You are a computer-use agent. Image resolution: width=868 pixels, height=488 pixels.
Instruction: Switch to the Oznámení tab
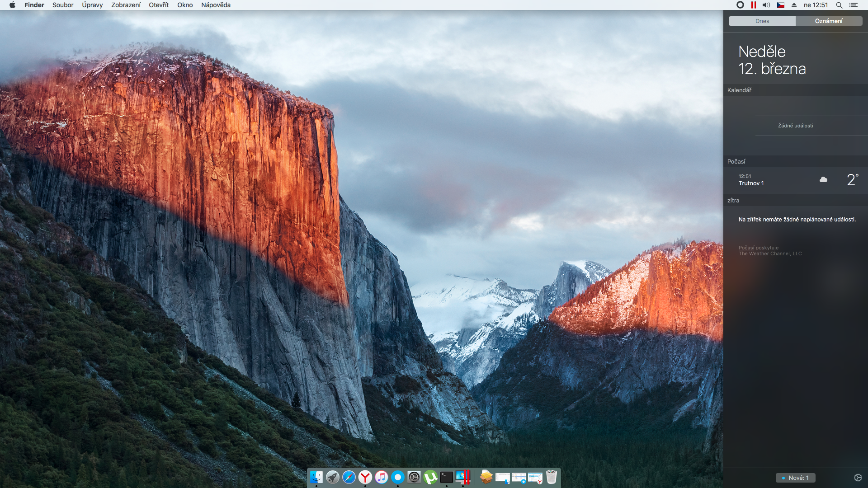point(829,21)
